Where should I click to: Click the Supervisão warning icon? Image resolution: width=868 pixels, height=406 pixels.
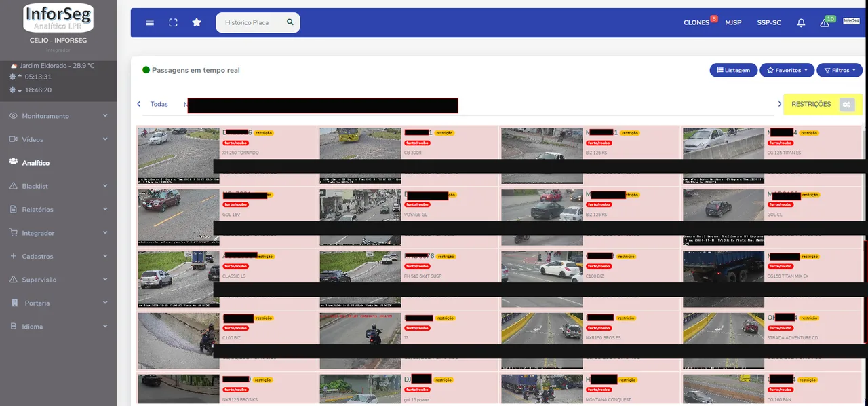14,279
